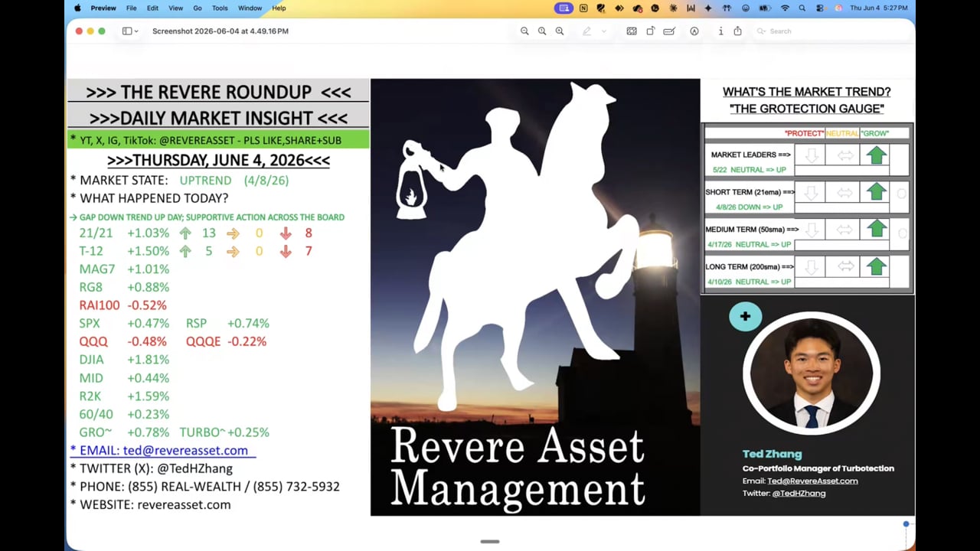Image resolution: width=980 pixels, height=551 pixels.
Task: Click the 21/21 green up arrow
Action: (x=185, y=233)
